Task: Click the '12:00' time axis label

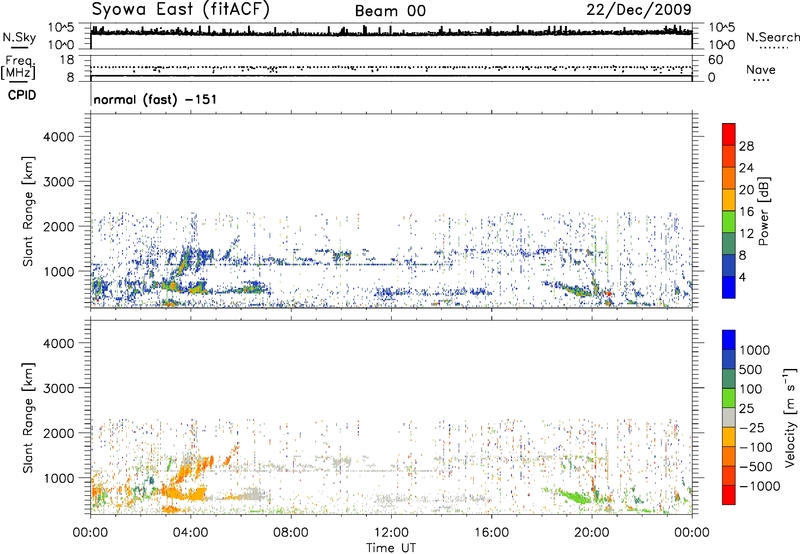Action: point(391,533)
